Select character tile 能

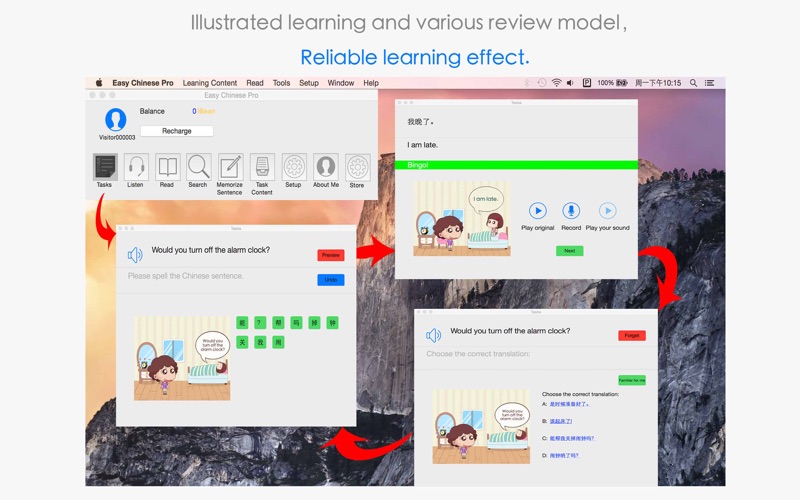click(242, 322)
